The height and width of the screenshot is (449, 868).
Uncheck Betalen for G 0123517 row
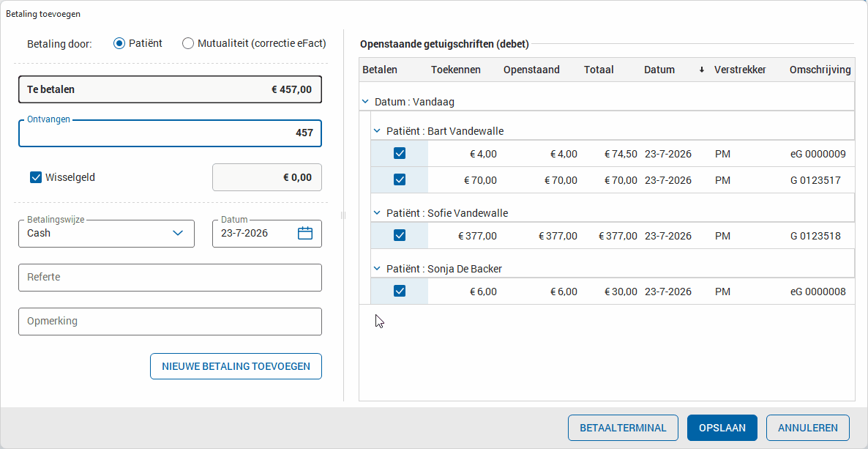pyautogui.click(x=399, y=179)
